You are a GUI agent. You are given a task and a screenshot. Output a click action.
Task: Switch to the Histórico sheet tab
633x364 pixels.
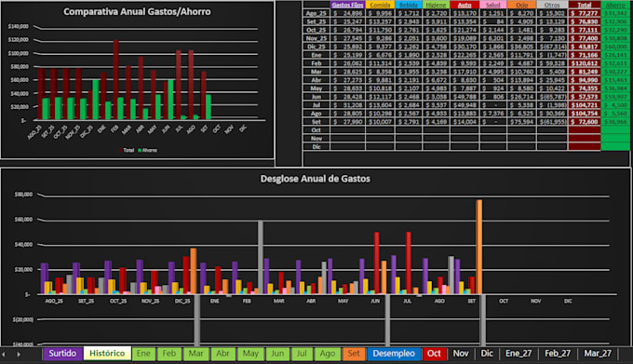coord(107,354)
